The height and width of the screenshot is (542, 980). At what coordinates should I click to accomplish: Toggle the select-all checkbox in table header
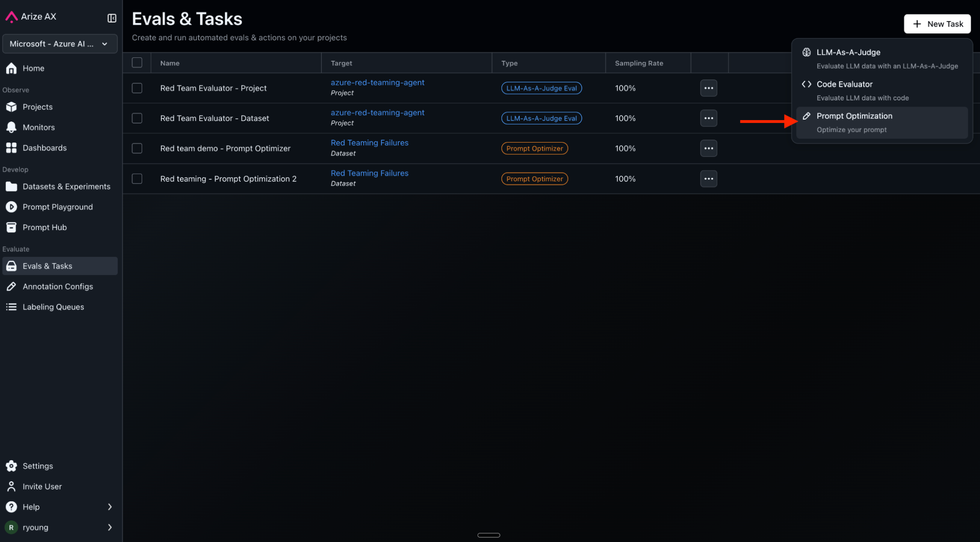click(x=137, y=63)
